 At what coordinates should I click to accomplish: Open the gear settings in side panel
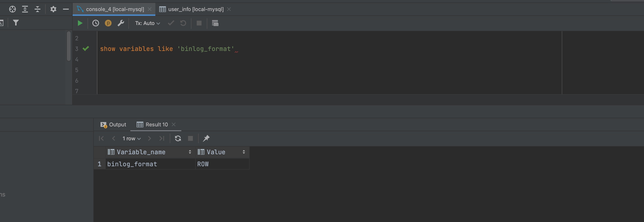tap(53, 9)
